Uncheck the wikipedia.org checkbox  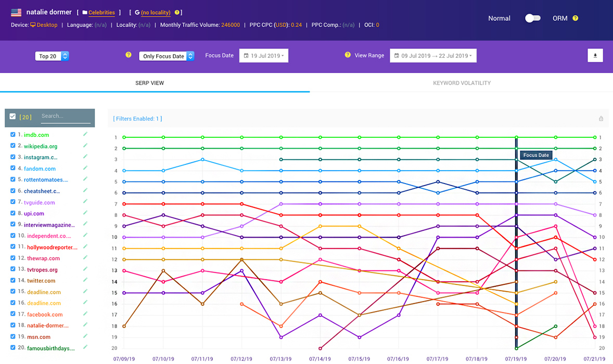(13, 146)
